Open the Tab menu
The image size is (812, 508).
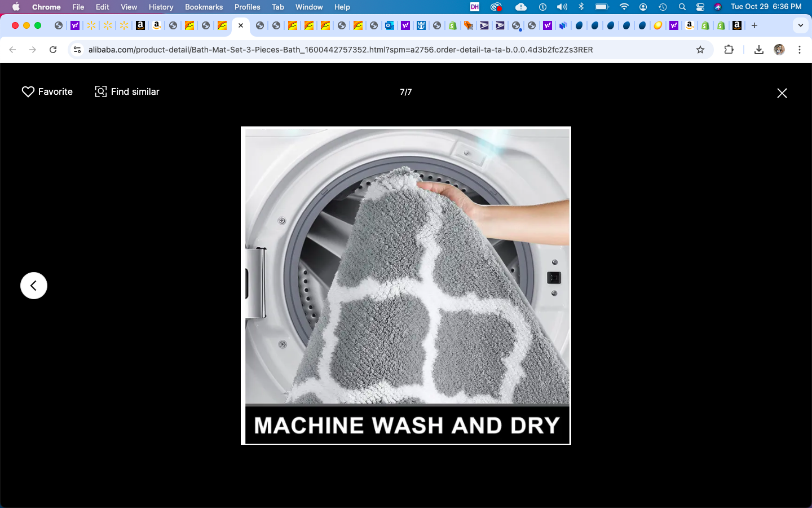278,7
